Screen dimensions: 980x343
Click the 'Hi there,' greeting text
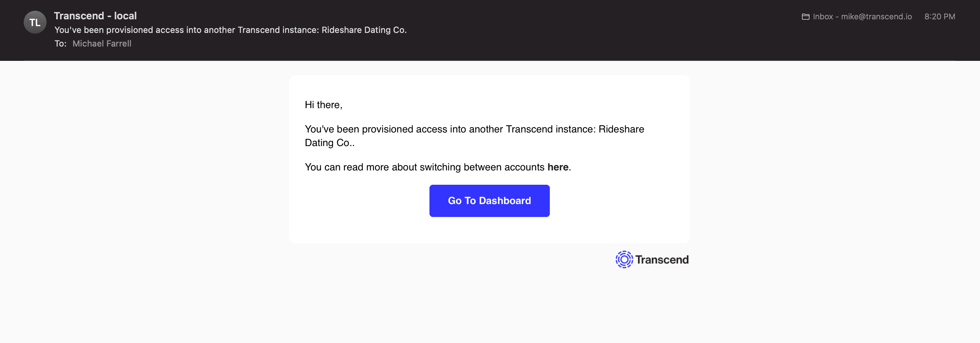tap(323, 105)
